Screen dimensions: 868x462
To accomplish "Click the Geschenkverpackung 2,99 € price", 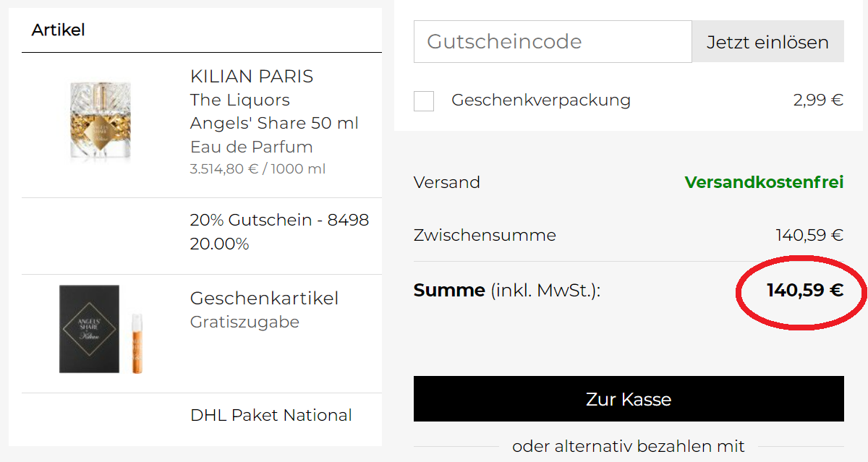I will pyautogui.click(x=818, y=100).
